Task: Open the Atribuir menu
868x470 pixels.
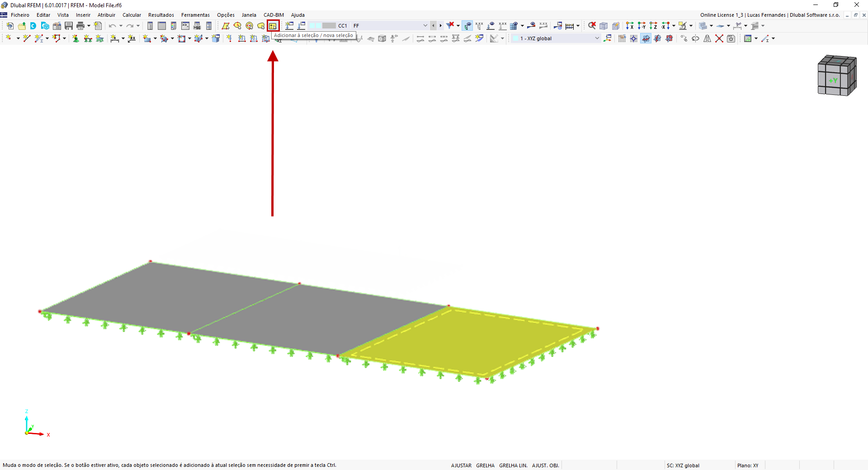Action: (x=106, y=15)
